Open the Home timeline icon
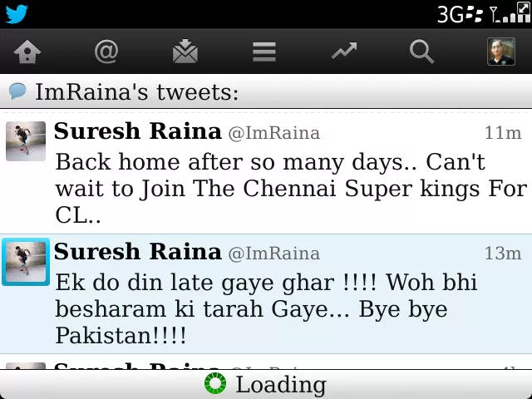Screen dimensions: 532x399 [x=27, y=52]
